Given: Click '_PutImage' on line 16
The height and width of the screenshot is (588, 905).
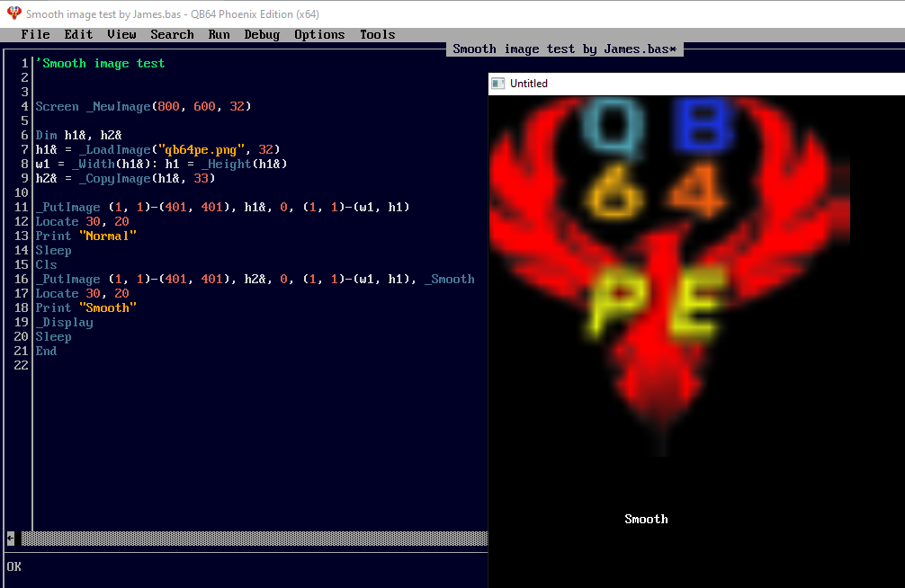Looking at the screenshot, I should 68,280.
